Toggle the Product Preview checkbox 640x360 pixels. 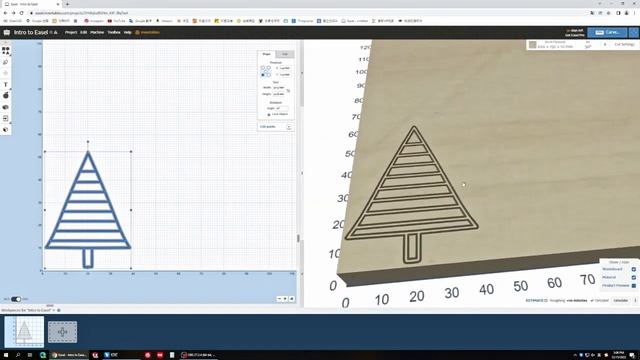tap(633, 286)
